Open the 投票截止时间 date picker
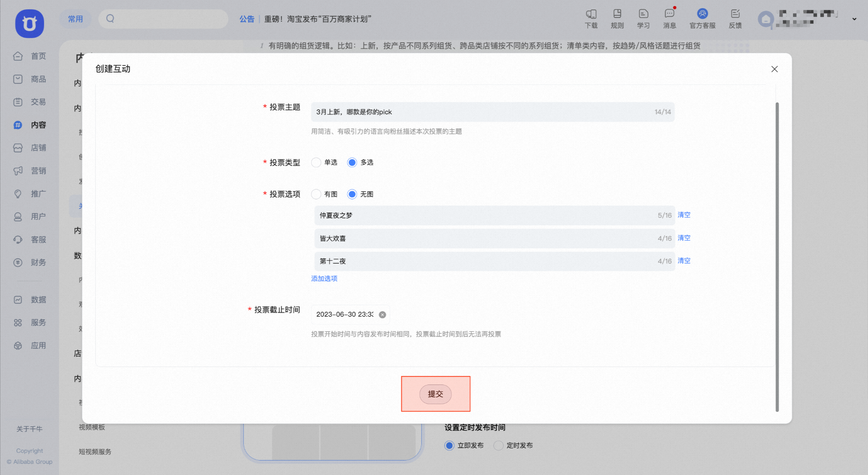 click(x=350, y=315)
